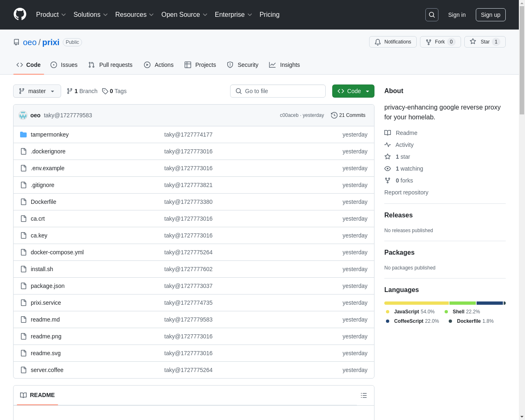Click the file icon beside readme.svg
The width and height of the screenshot is (525, 420).
pos(23,353)
